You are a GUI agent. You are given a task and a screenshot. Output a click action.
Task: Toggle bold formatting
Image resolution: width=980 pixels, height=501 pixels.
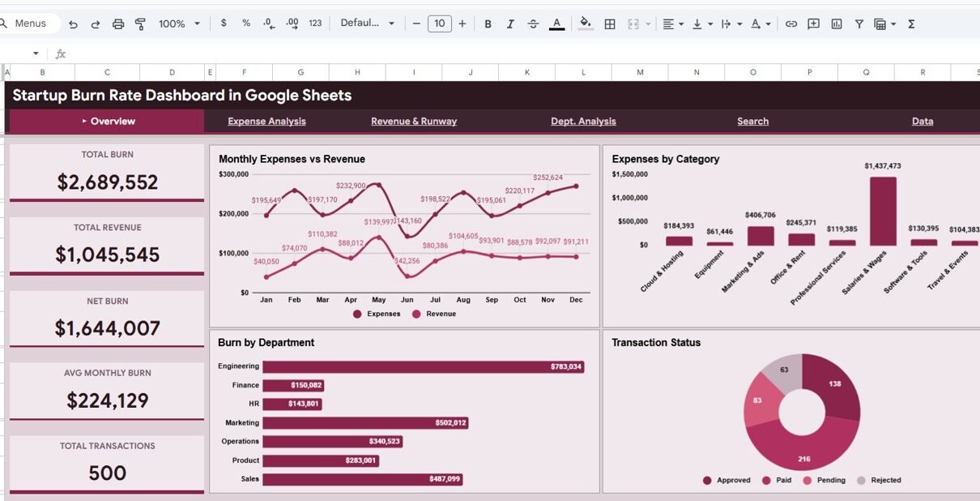[x=488, y=24]
